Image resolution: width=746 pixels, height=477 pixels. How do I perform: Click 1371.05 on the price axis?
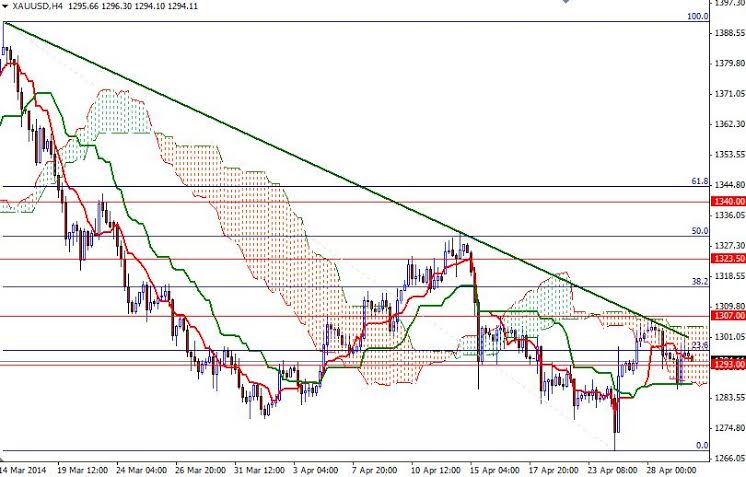pos(729,94)
